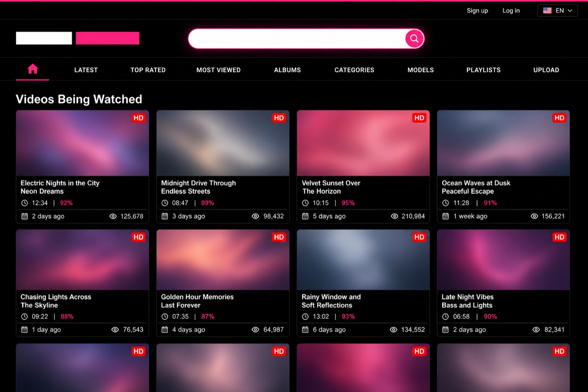This screenshot has width=588, height=392.
Task: Click the calendar icon next to 1 week ago
Action: pyautogui.click(x=446, y=216)
